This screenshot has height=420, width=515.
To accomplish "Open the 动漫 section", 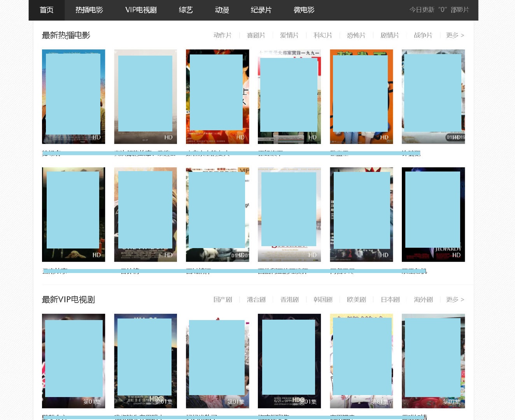I will (x=222, y=10).
